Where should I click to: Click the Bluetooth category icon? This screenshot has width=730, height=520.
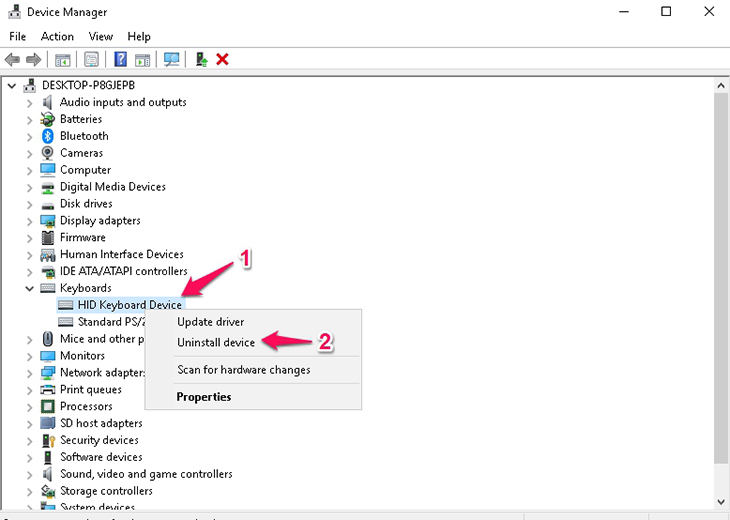tap(47, 136)
